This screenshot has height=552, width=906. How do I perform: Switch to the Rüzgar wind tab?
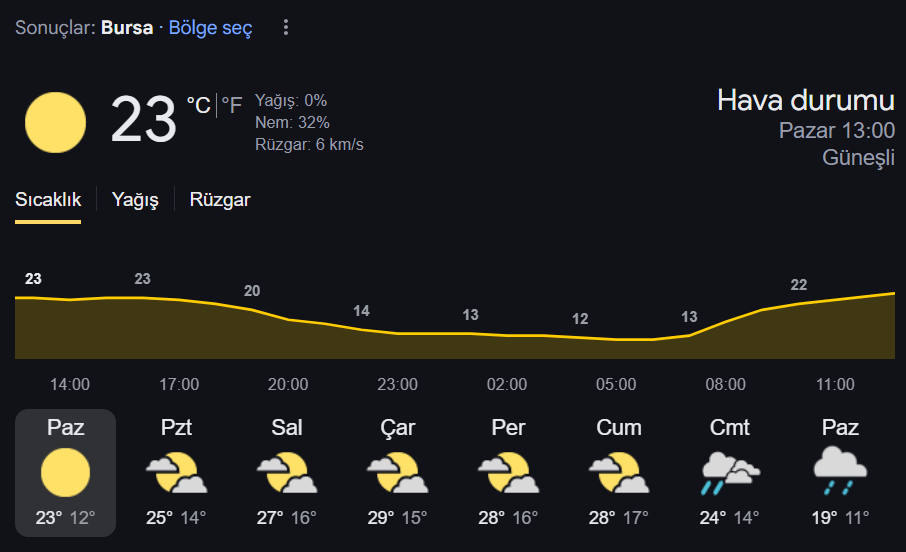(220, 199)
